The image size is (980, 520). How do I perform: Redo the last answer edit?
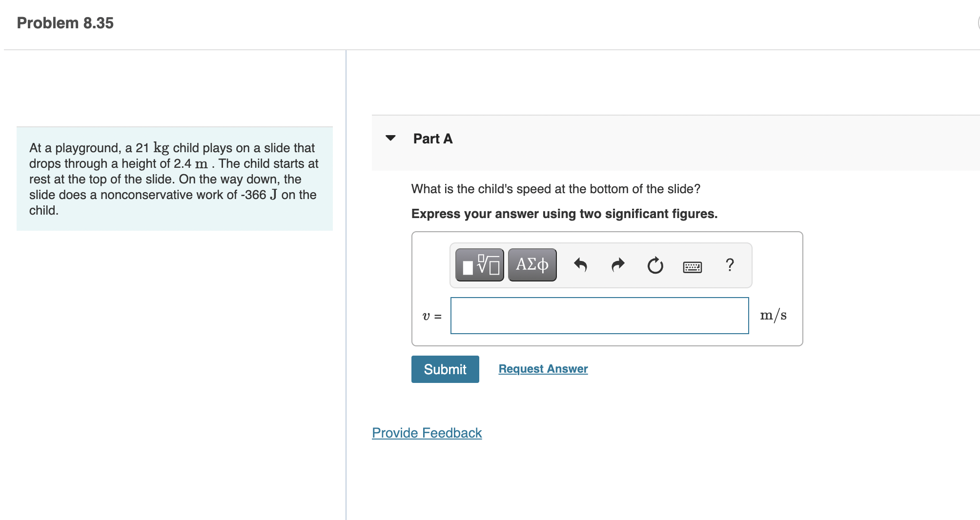(617, 265)
